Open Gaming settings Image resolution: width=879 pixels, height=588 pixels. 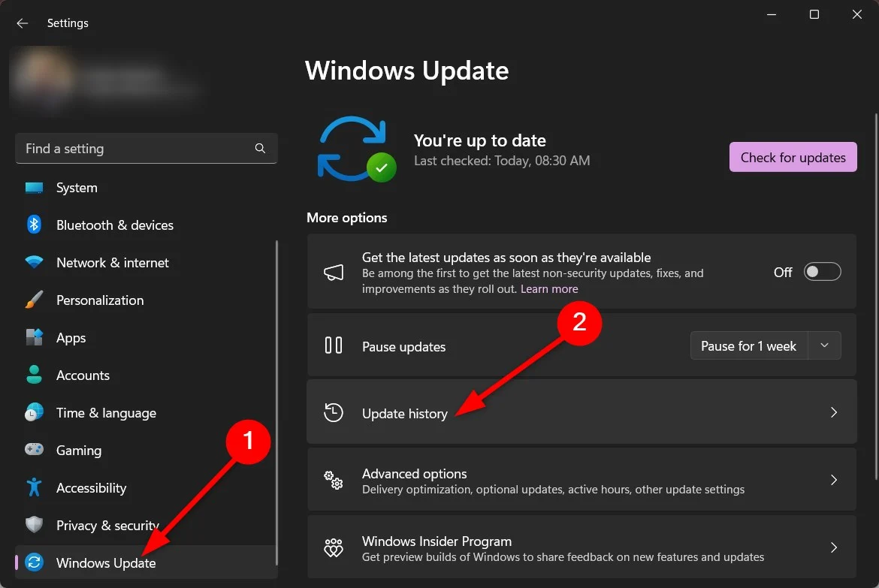(146, 450)
